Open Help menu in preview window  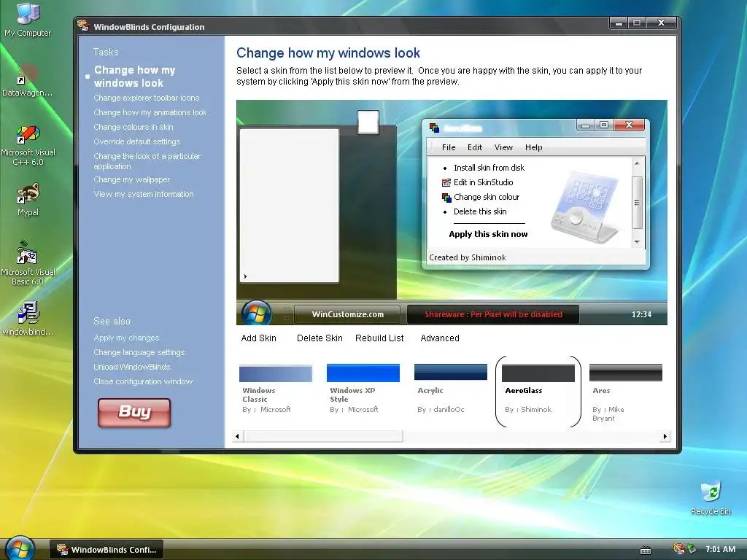point(533,147)
